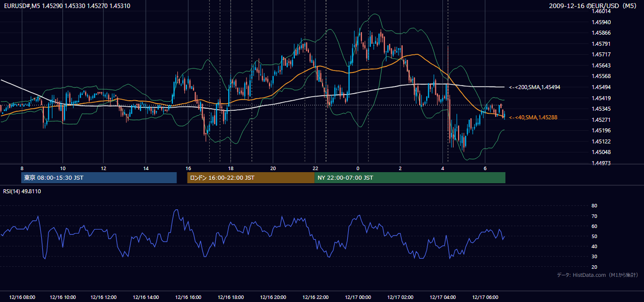Click bottom time label 12/16 20:00
This screenshot has height=302, width=644.
(x=273, y=297)
